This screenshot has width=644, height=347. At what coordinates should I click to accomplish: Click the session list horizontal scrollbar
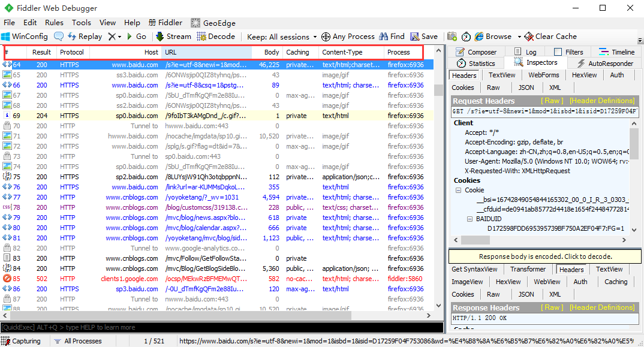[180, 315]
